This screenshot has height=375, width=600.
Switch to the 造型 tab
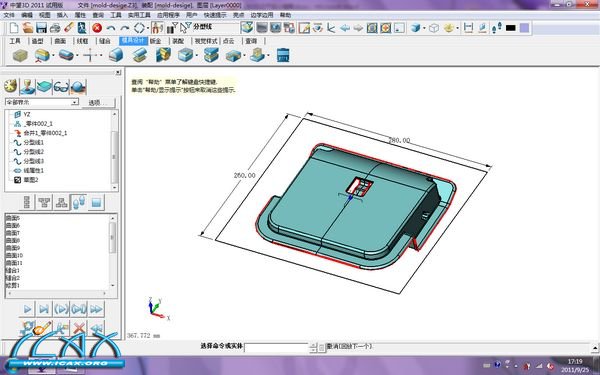(x=37, y=41)
